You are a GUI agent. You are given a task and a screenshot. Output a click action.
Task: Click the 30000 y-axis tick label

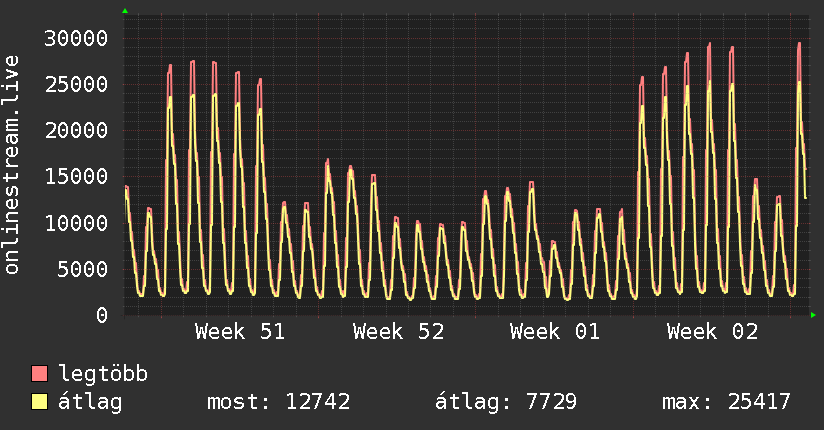(x=78, y=39)
